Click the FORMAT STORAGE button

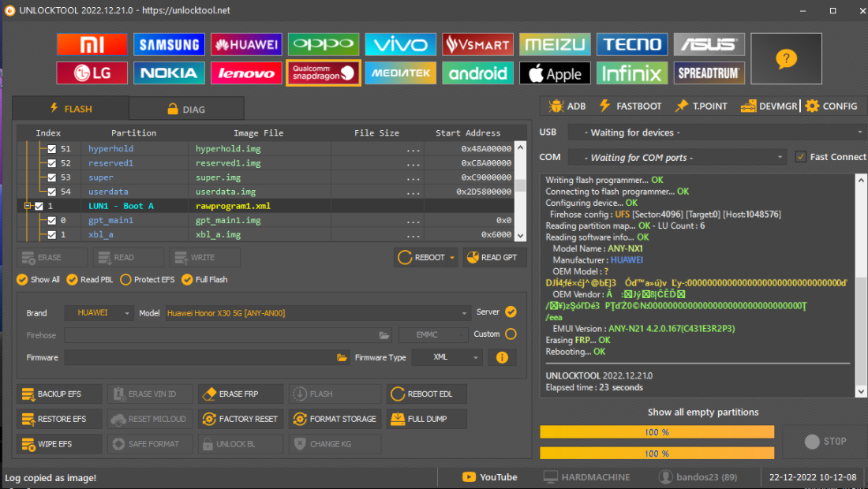point(335,419)
